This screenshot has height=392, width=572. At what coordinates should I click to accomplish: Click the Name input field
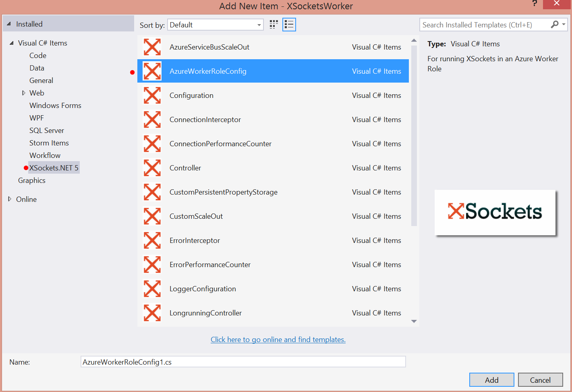[x=243, y=362]
